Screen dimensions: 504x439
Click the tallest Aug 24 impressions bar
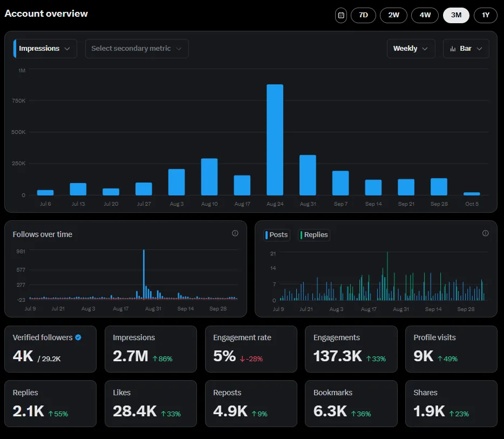[275, 140]
